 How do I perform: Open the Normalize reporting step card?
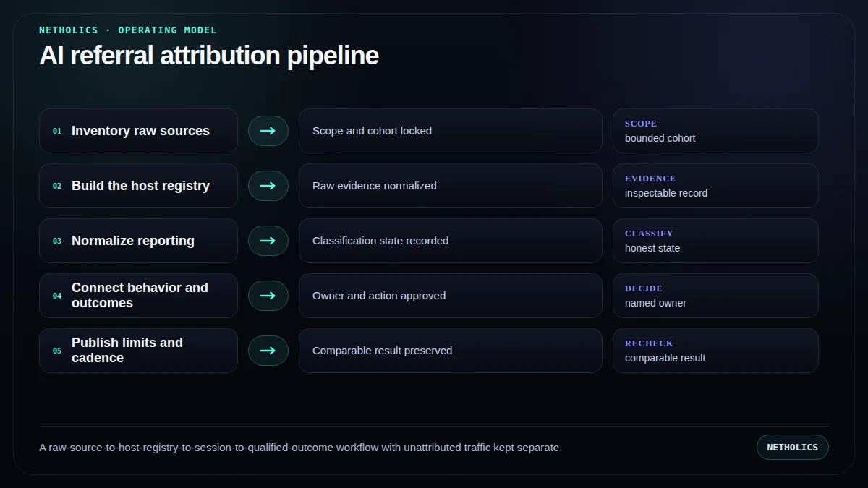tap(138, 241)
